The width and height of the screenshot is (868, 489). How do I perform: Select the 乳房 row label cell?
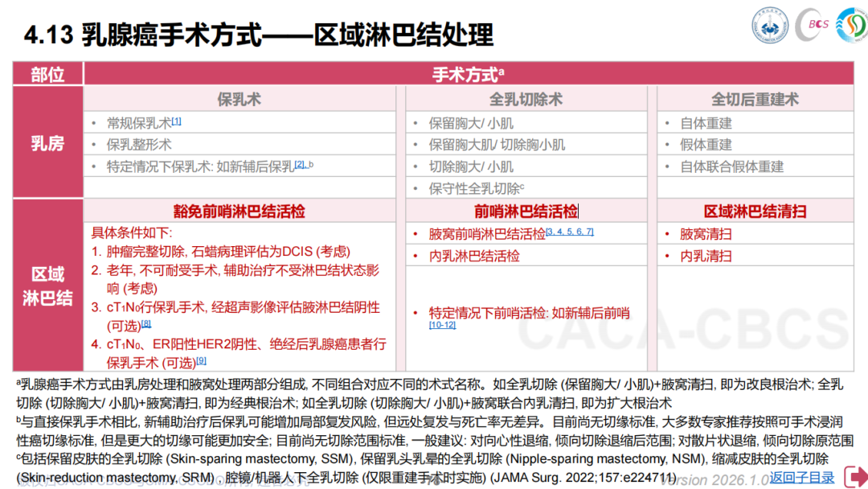47,145
